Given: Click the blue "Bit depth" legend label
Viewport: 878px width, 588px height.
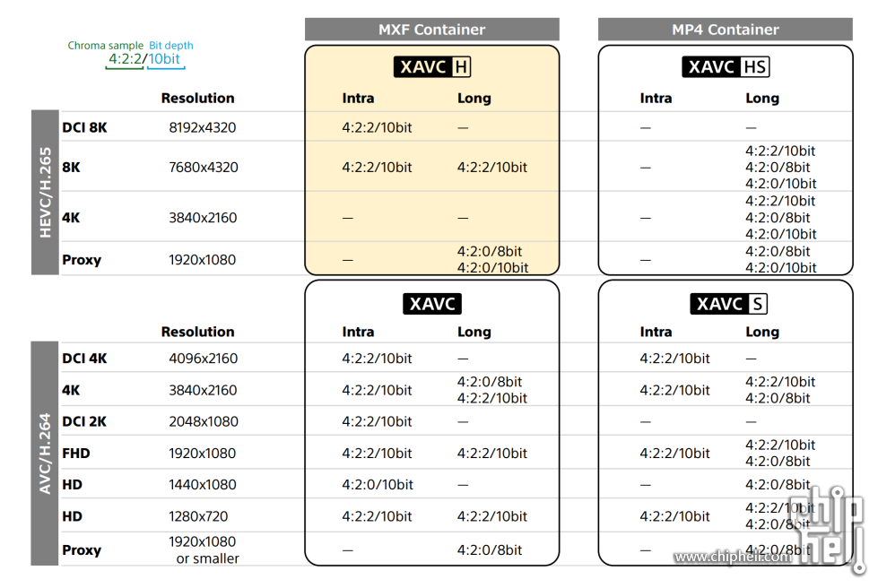Looking at the screenshot, I should coord(170,46).
